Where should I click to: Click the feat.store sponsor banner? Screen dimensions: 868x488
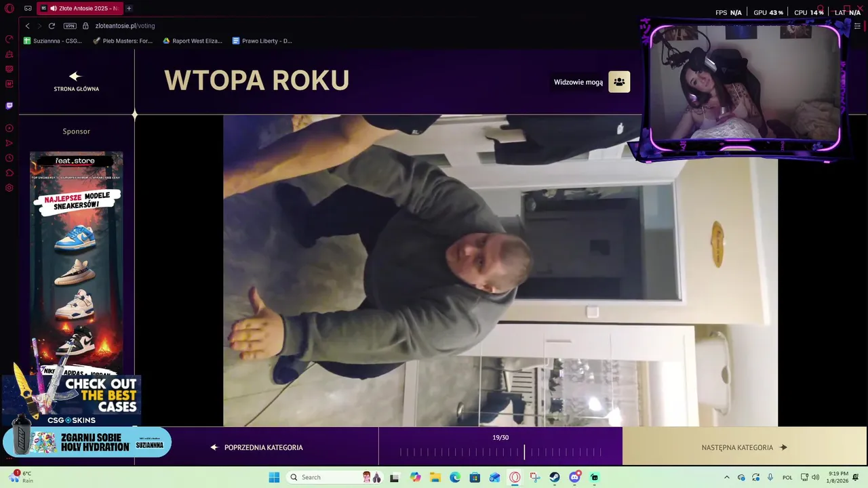coord(76,264)
